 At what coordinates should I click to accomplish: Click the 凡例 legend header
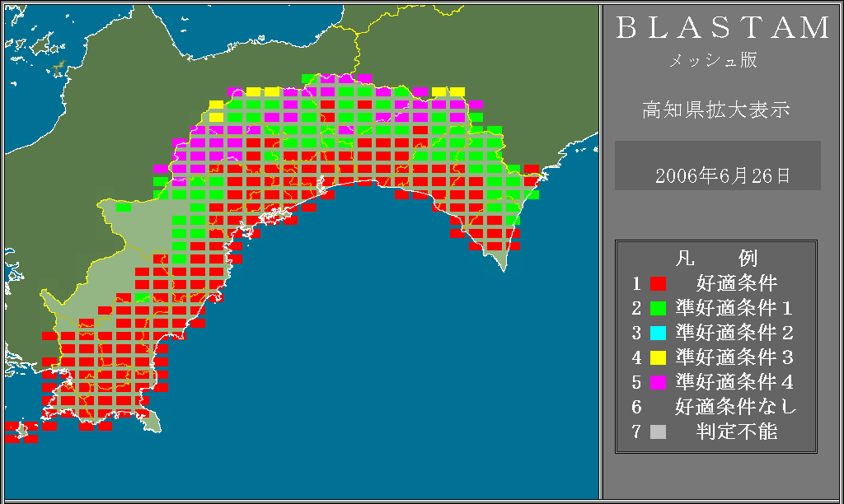716,258
